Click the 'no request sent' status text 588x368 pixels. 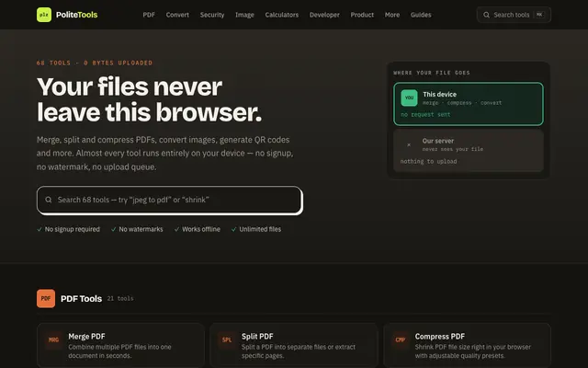pyautogui.click(x=425, y=114)
